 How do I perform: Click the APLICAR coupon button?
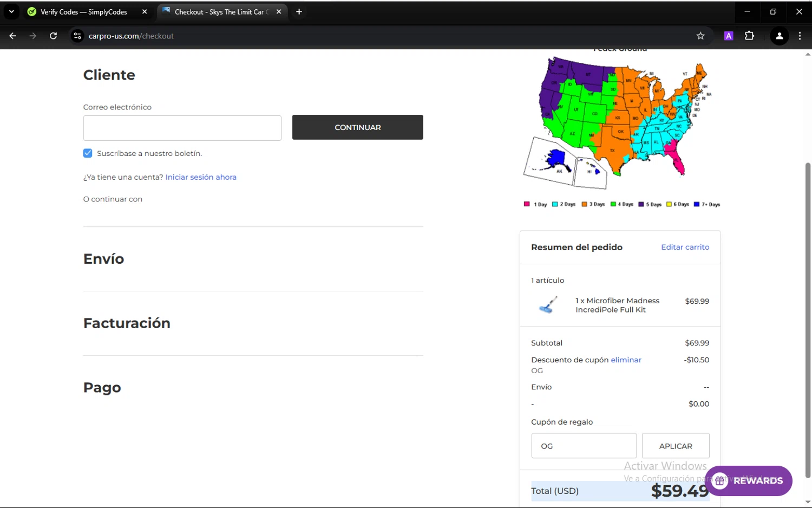pyautogui.click(x=675, y=446)
